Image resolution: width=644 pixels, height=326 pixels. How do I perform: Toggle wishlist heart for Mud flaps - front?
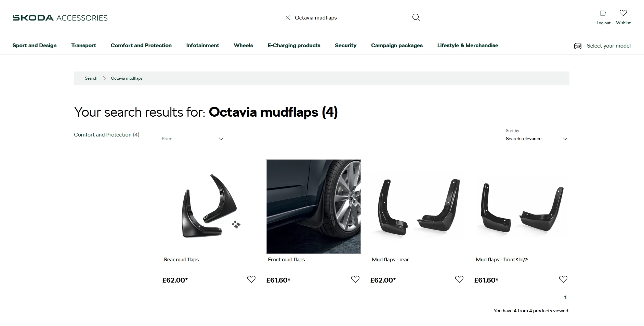point(563,279)
